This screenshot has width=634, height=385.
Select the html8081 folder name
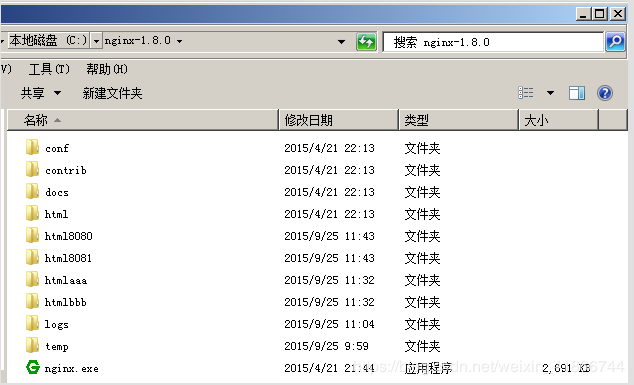click(68, 258)
